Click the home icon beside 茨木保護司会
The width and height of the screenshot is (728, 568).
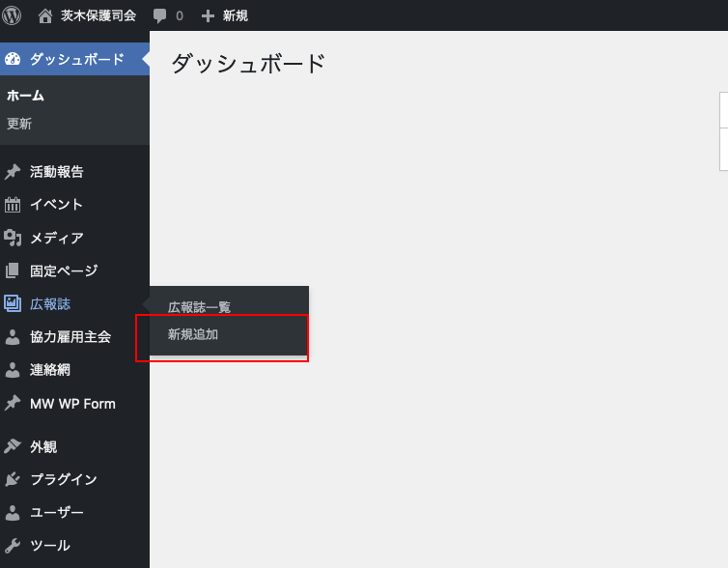coord(45,15)
